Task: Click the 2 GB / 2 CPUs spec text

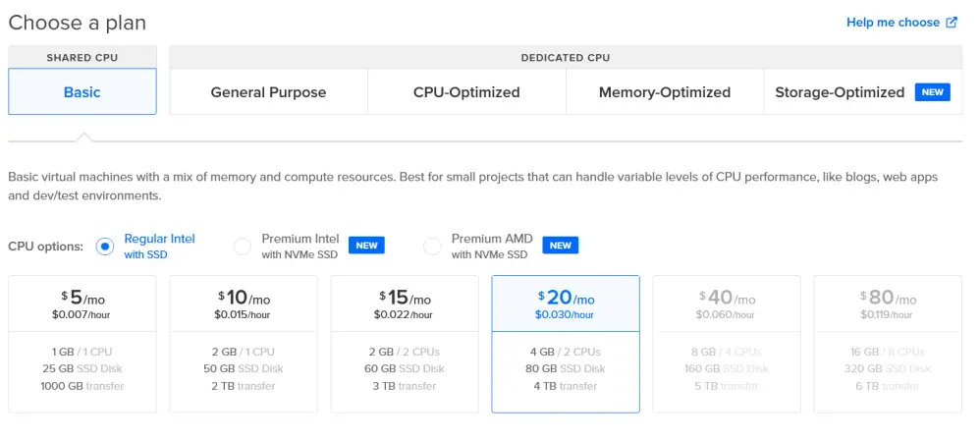Action: 405,352
